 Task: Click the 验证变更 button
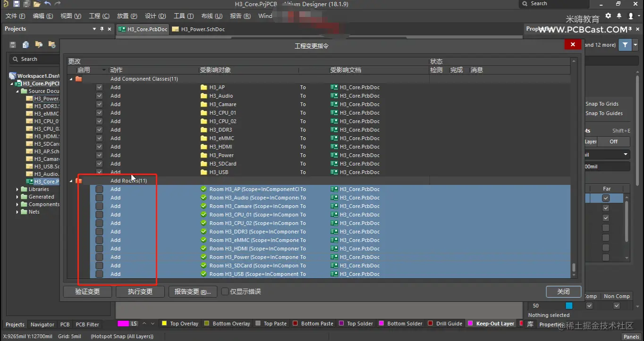(x=87, y=291)
